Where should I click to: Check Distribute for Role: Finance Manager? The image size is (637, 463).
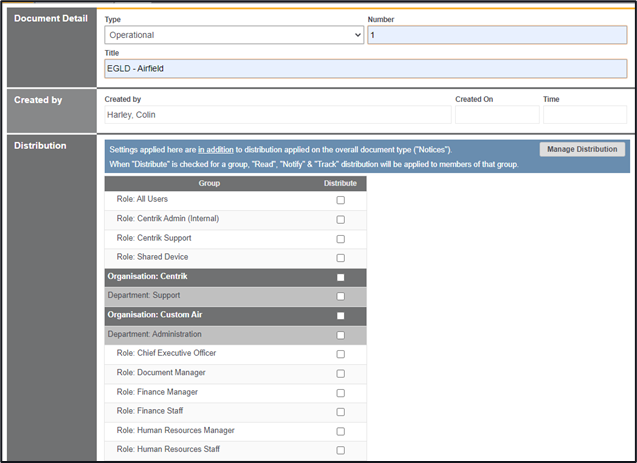pos(340,393)
